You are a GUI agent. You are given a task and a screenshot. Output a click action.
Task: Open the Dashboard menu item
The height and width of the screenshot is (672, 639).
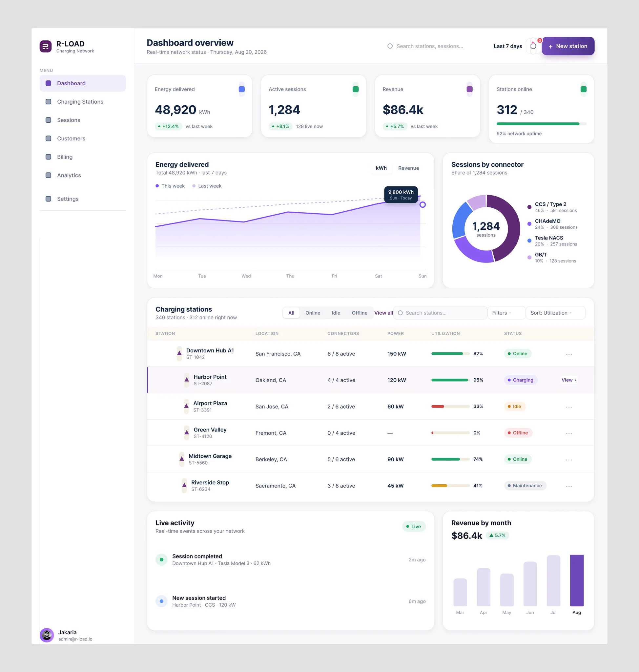click(x=83, y=83)
